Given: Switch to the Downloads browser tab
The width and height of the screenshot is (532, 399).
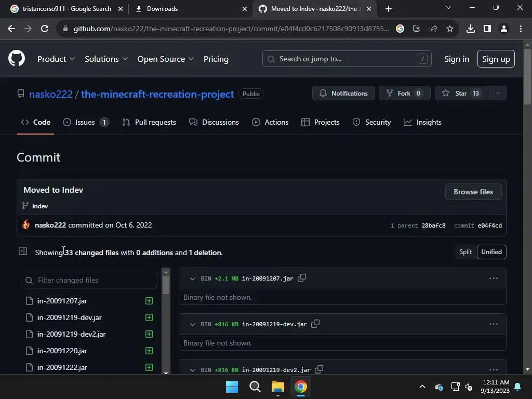Looking at the screenshot, I should [x=190, y=9].
